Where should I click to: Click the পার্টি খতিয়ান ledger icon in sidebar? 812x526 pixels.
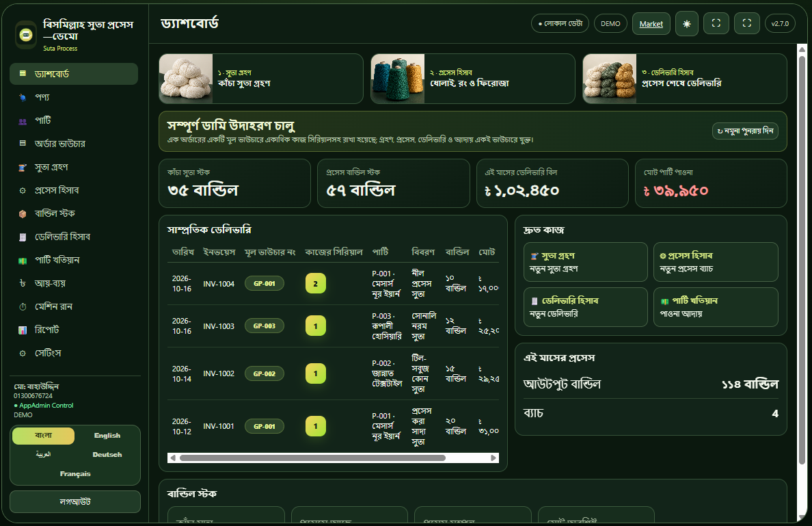23,260
